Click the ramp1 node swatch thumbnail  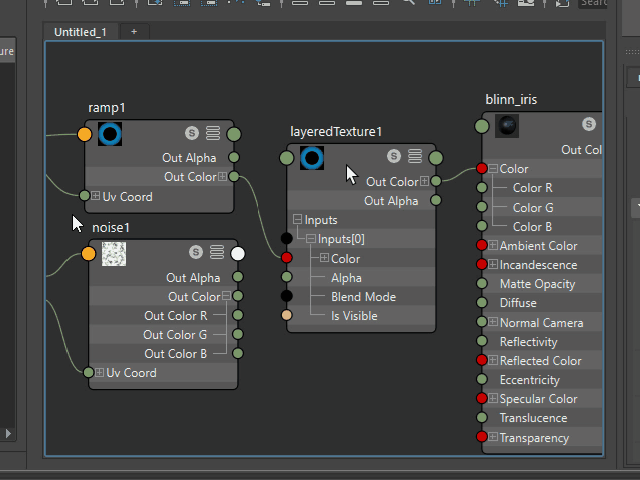click(x=110, y=133)
